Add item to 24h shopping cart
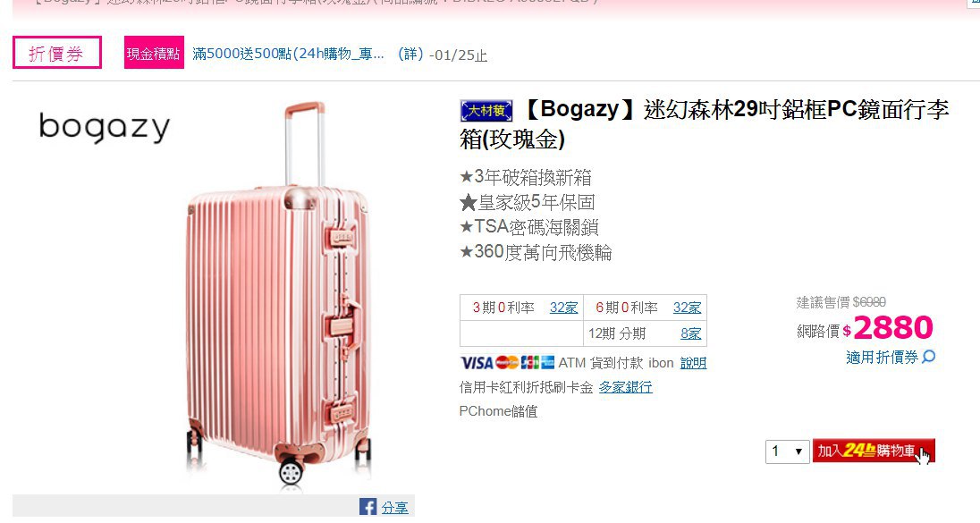This screenshot has height=523, width=980. coord(874,451)
